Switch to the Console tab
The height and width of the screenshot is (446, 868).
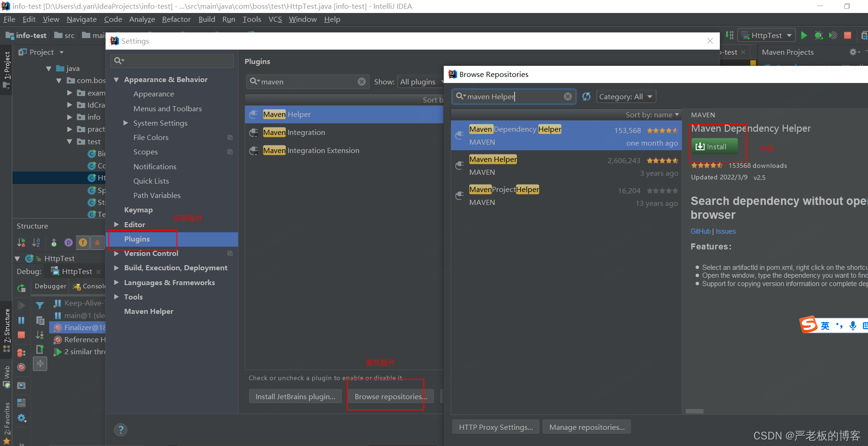(x=90, y=286)
